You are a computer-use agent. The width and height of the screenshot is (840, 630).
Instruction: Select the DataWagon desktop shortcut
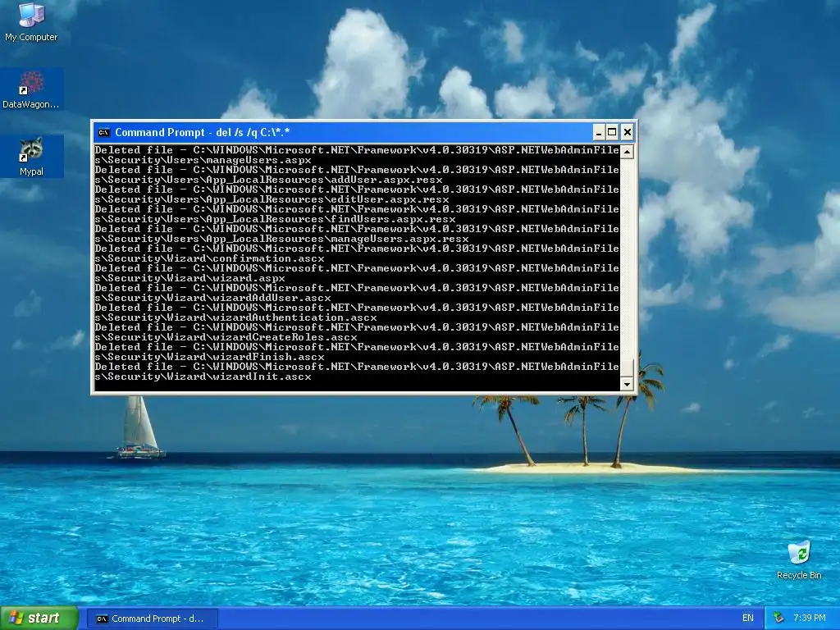click(x=31, y=90)
